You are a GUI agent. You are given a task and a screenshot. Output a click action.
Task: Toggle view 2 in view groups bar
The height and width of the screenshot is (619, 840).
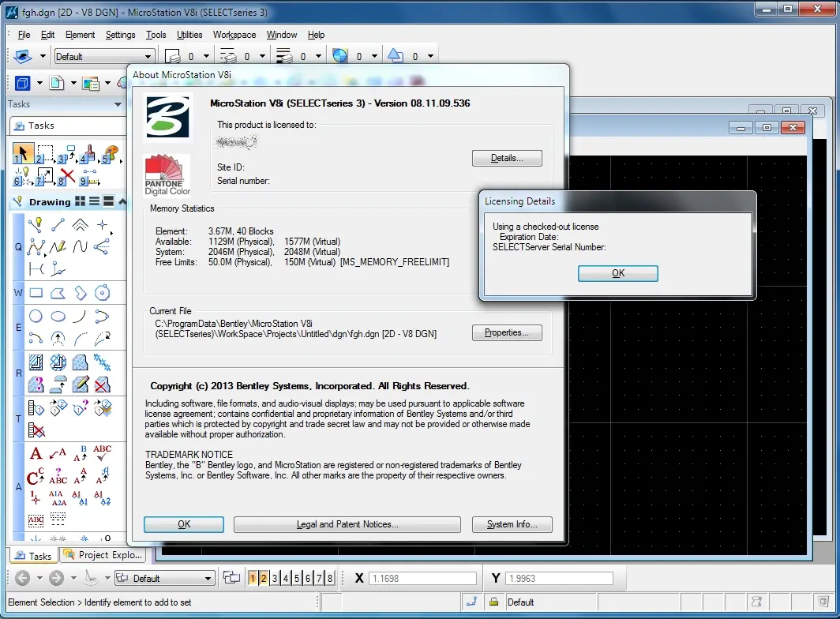click(x=264, y=578)
